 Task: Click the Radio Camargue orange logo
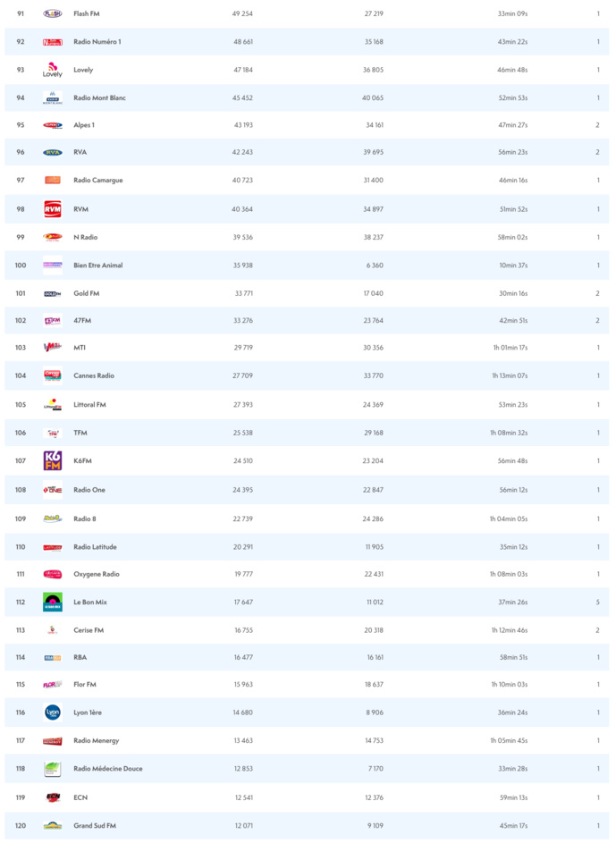(x=53, y=181)
